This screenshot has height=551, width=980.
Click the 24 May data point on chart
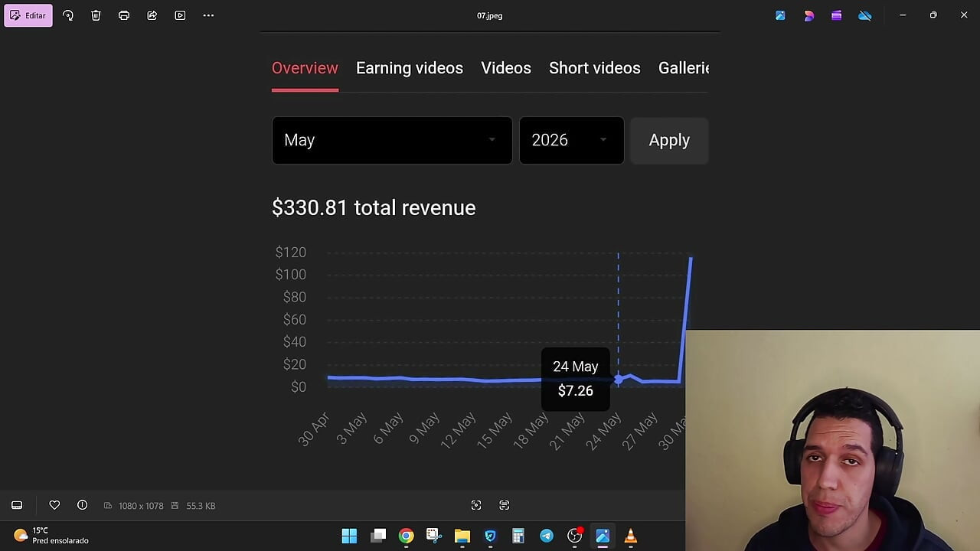pyautogui.click(x=619, y=380)
